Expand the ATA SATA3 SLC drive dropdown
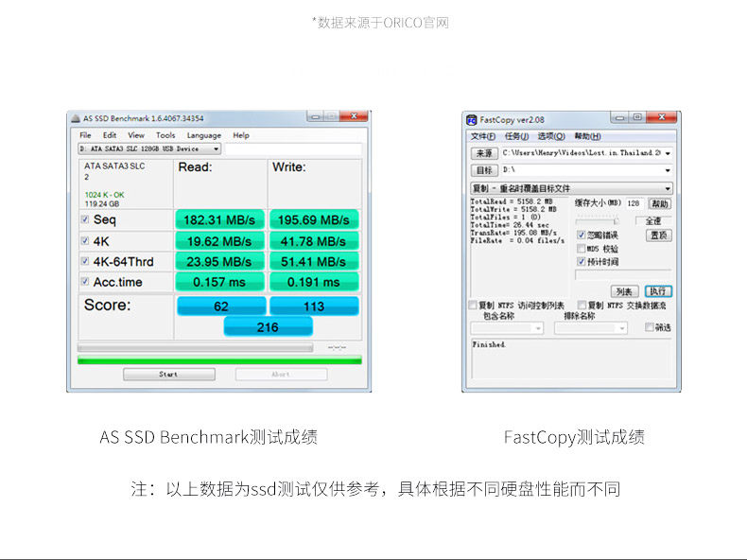The width and height of the screenshot is (747, 560). click(216, 149)
